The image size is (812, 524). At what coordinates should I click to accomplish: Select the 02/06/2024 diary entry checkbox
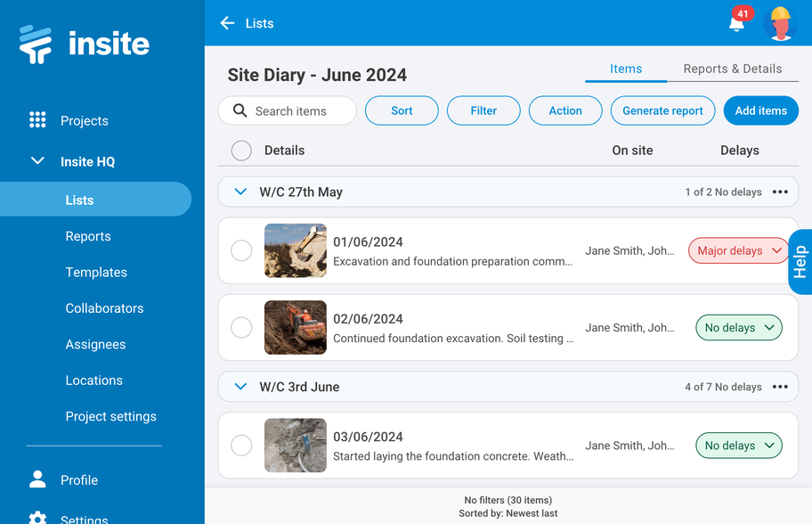pyautogui.click(x=241, y=328)
